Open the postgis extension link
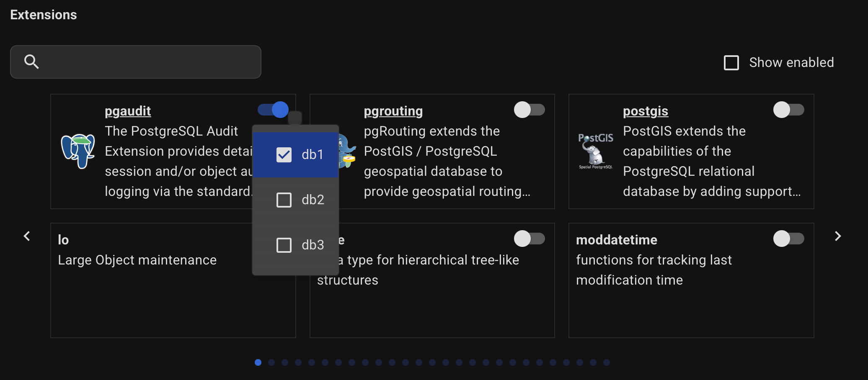This screenshot has width=868, height=380. point(645,111)
